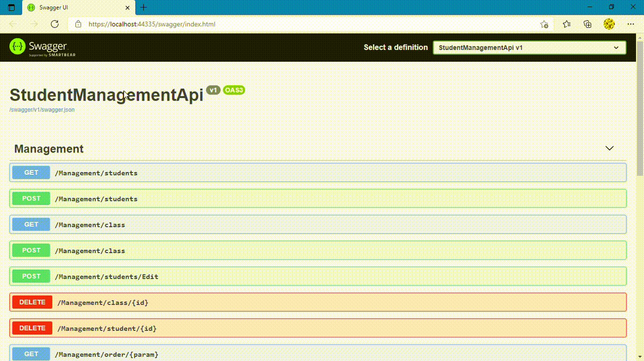Click the v1 version badge
Image resolution: width=644 pixels, height=361 pixels.
coord(213,90)
